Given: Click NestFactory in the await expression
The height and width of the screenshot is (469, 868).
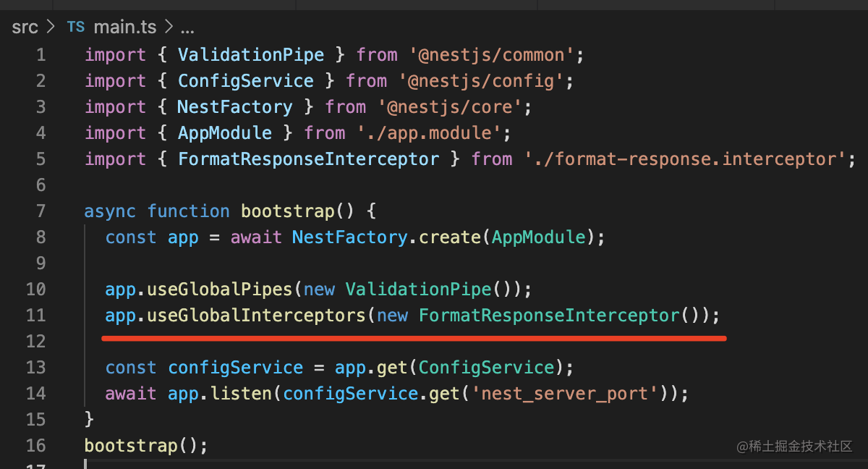Looking at the screenshot, I should pos(349,237).
